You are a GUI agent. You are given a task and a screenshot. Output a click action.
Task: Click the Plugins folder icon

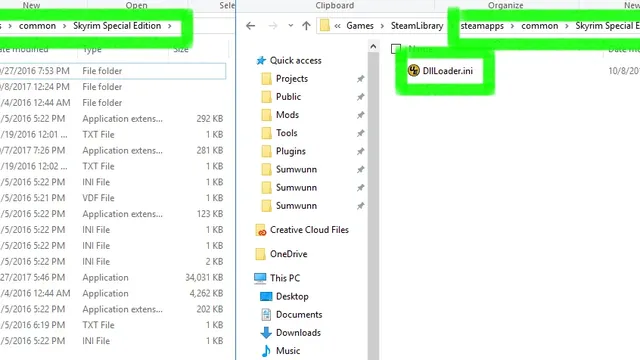click(266, 151)
